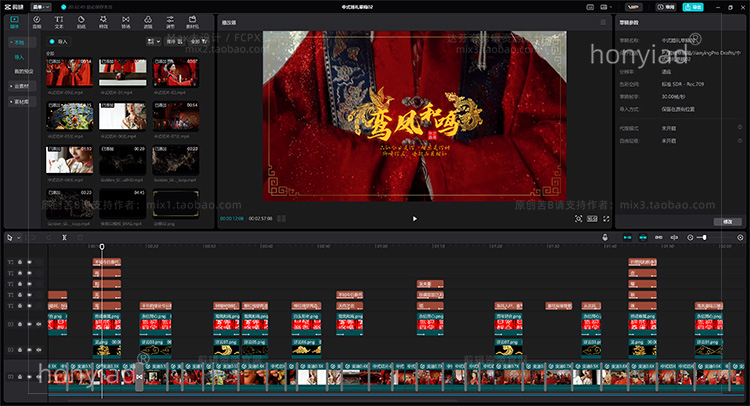Select 导入 under local in the sidebar
This screenshot has height=406, width=750.
click(19, 57)
